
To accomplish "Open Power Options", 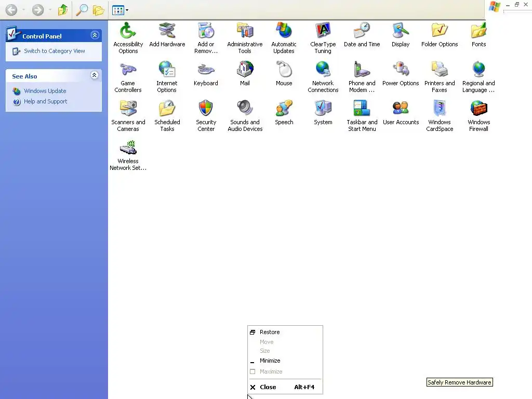I will pos(401,74).
